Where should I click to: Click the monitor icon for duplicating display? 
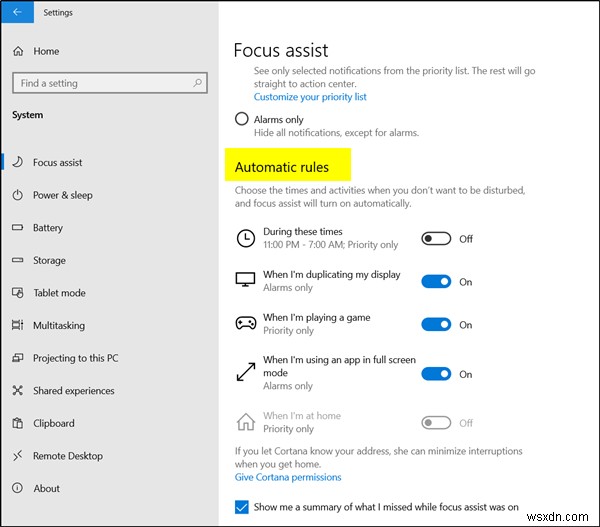pyautogui.click(x=245, y=279)
